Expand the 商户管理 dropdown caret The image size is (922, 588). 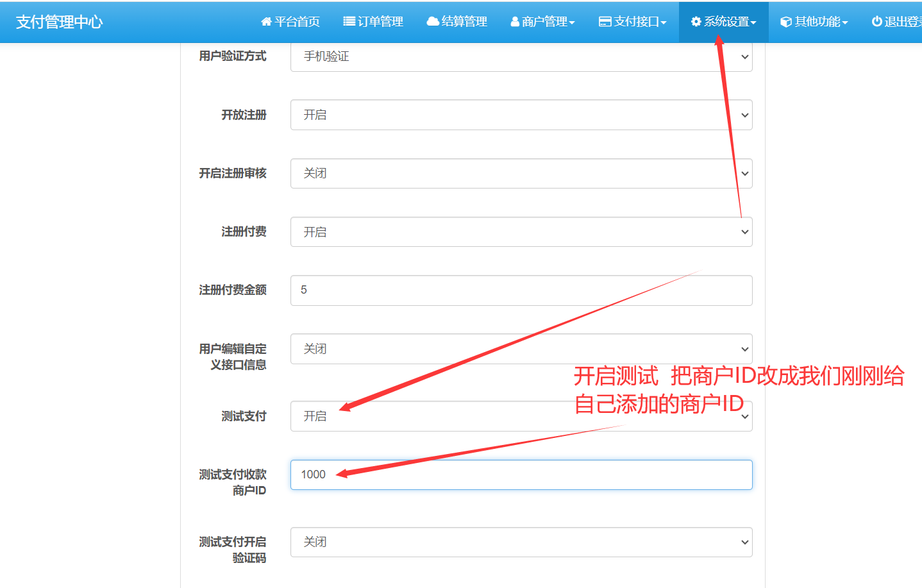pos(572,23)
